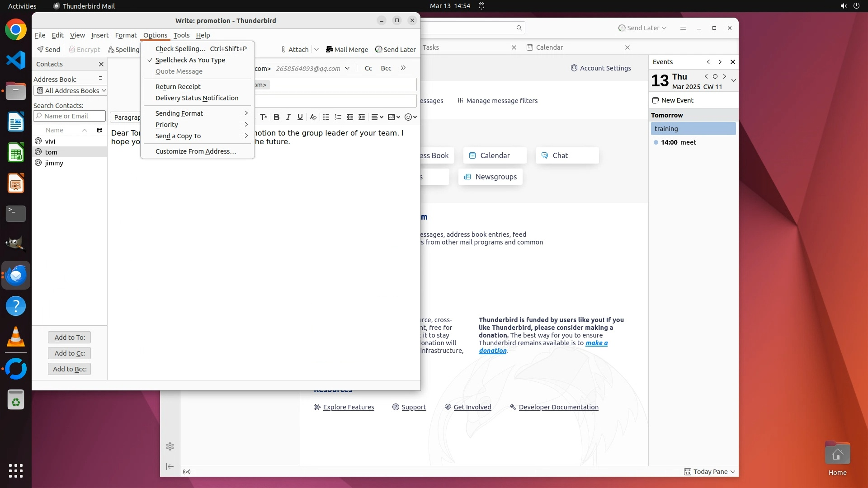This screenshot has height=488, width=868.
Task: Enable Delivery Status Notification
Action: 197,98
